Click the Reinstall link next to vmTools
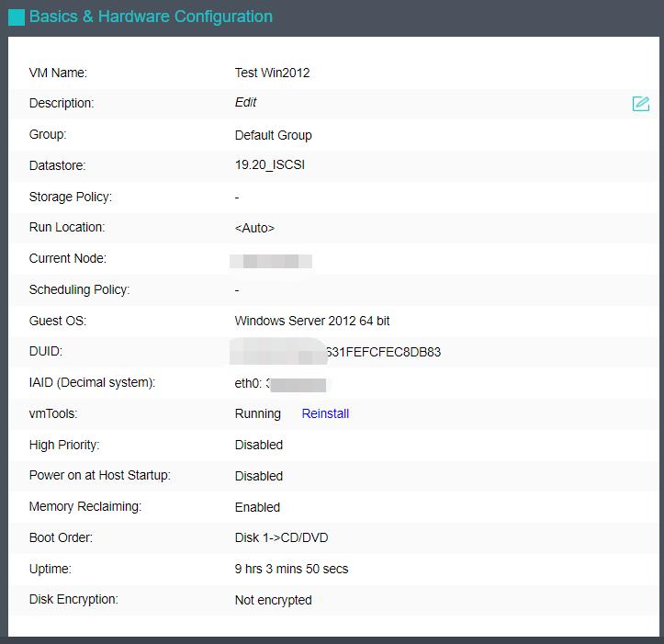This screenshot has width=664, height=644. [x=325, y=413]
